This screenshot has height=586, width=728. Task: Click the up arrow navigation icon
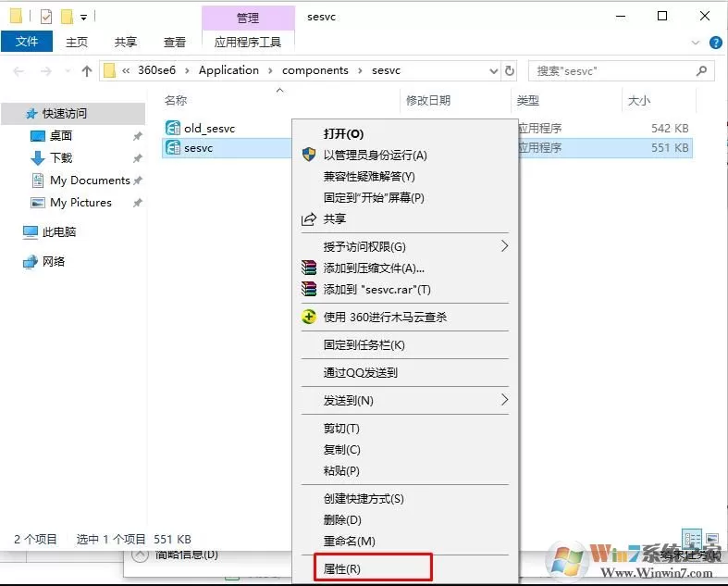click(86, 71)
